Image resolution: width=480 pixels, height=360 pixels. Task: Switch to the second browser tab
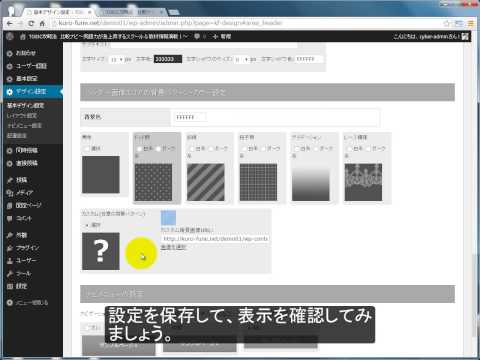pos(132,12)
